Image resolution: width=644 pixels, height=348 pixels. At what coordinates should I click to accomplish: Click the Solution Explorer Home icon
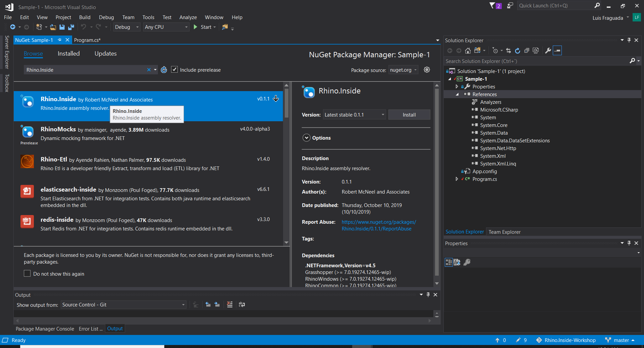point(468,51)
